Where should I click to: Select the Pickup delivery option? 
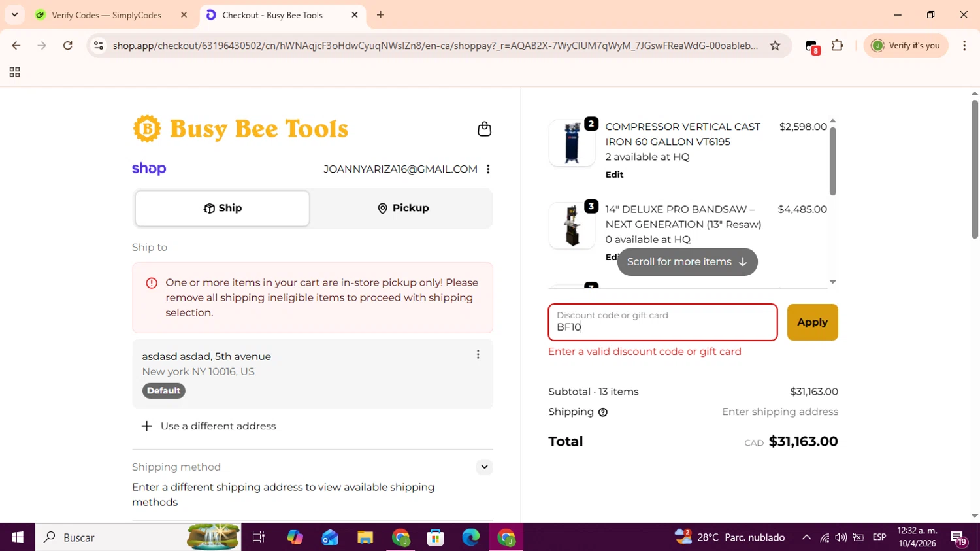[403, 209]
